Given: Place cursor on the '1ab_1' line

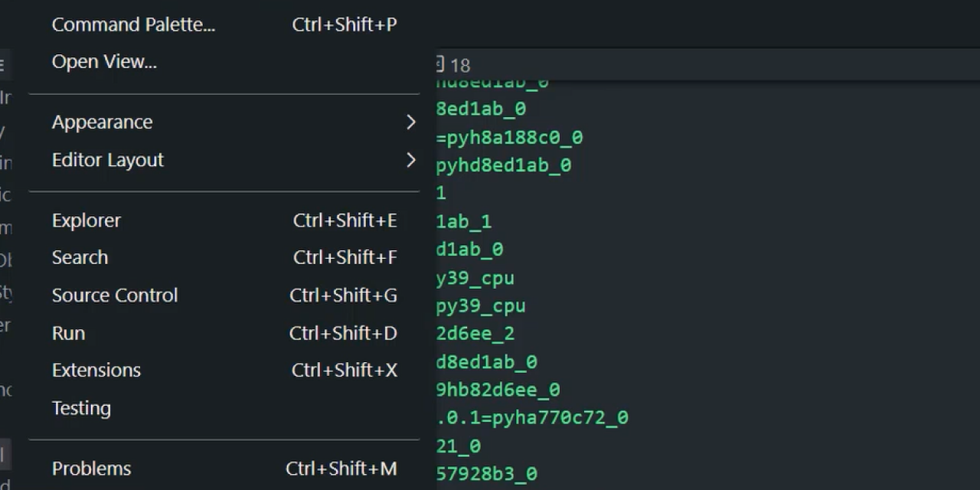Looking at the screenshot, I should (464, 222).
